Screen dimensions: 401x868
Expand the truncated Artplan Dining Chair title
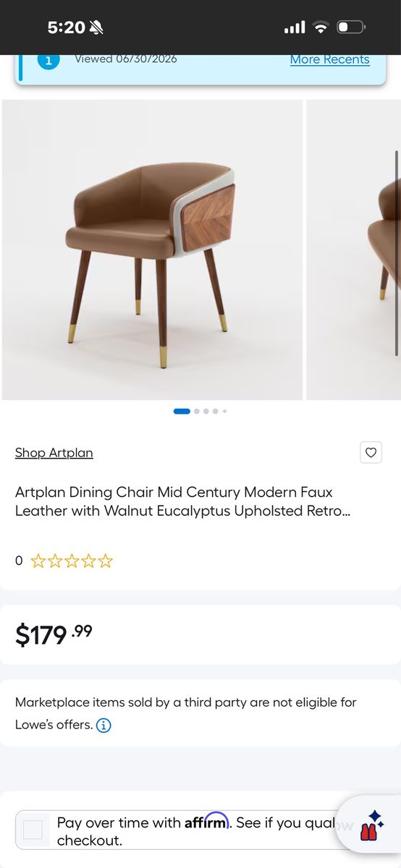pyautogui.click(x=174, y=501)
